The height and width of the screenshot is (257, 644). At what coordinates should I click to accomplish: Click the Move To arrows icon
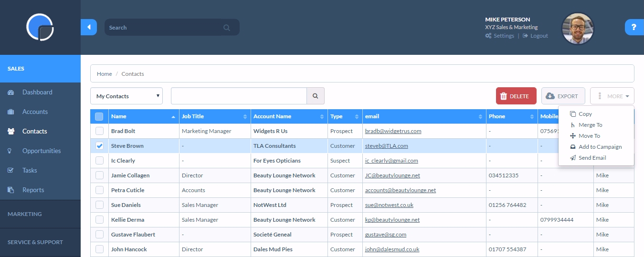tap(573, 136)
